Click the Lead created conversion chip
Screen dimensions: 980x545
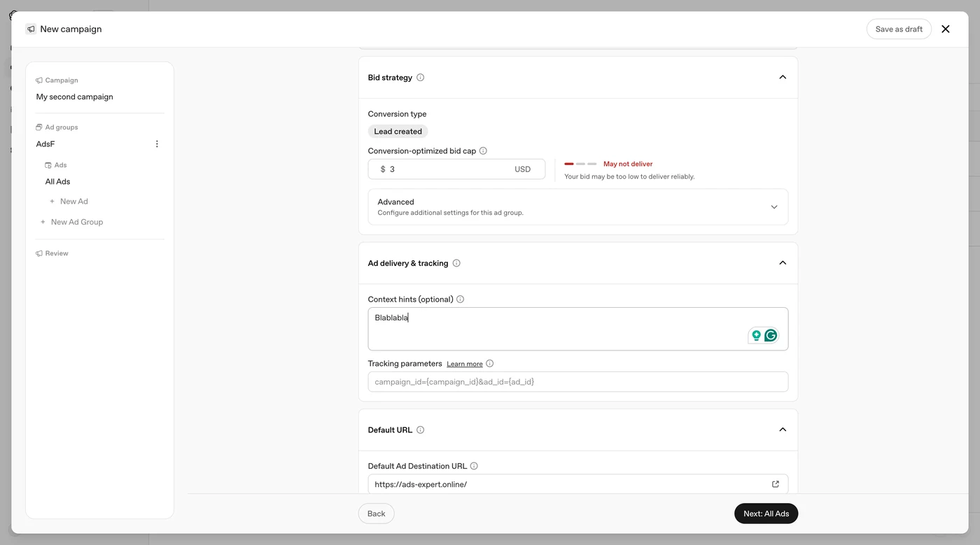tap(398, 132)
